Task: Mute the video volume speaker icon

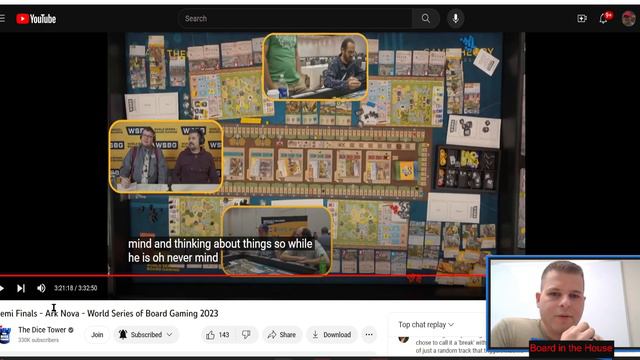Action: click(41, 288)
